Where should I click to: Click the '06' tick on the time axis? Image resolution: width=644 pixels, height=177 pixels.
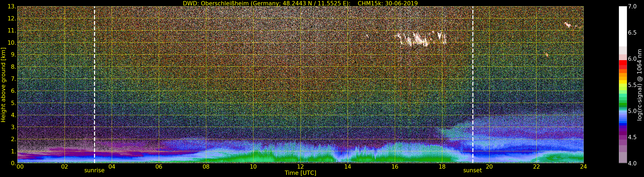[x=159, y=166]
